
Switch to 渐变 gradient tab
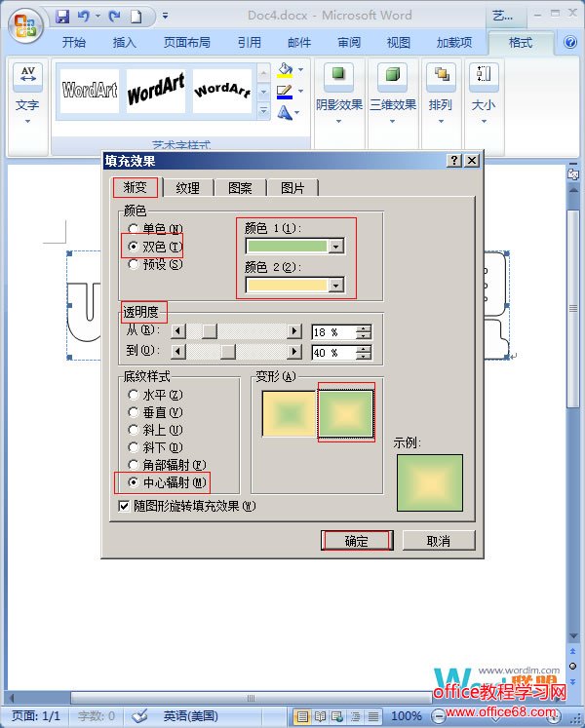(x=136, y=187)
